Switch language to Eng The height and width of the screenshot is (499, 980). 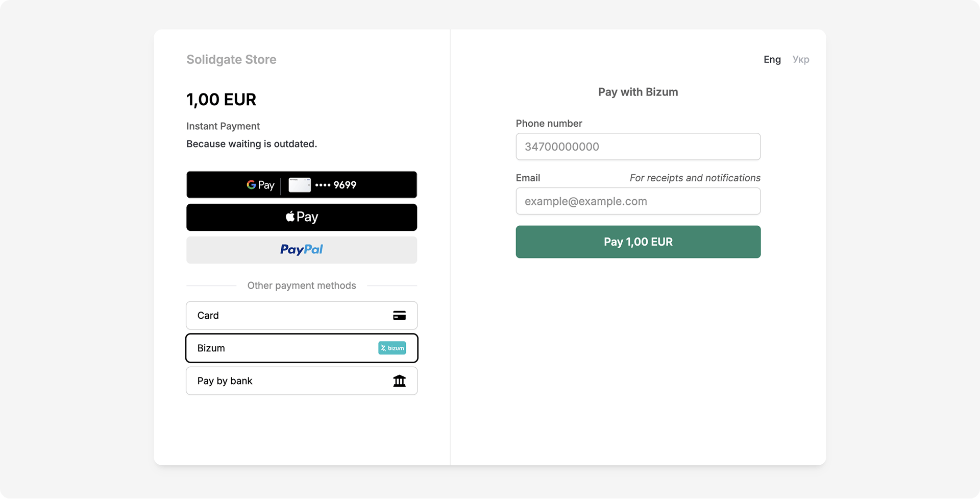click(772, 59)
